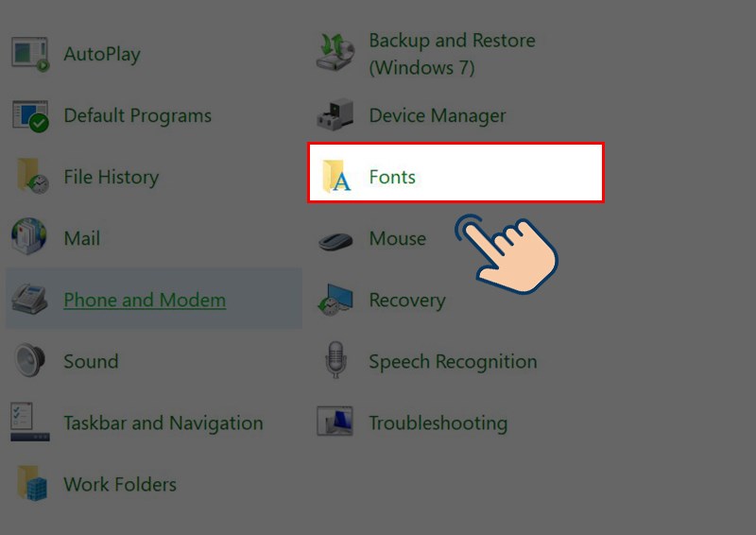Select the Mouse icon
This screenshot has height=535, width=756.
point(335,239)
